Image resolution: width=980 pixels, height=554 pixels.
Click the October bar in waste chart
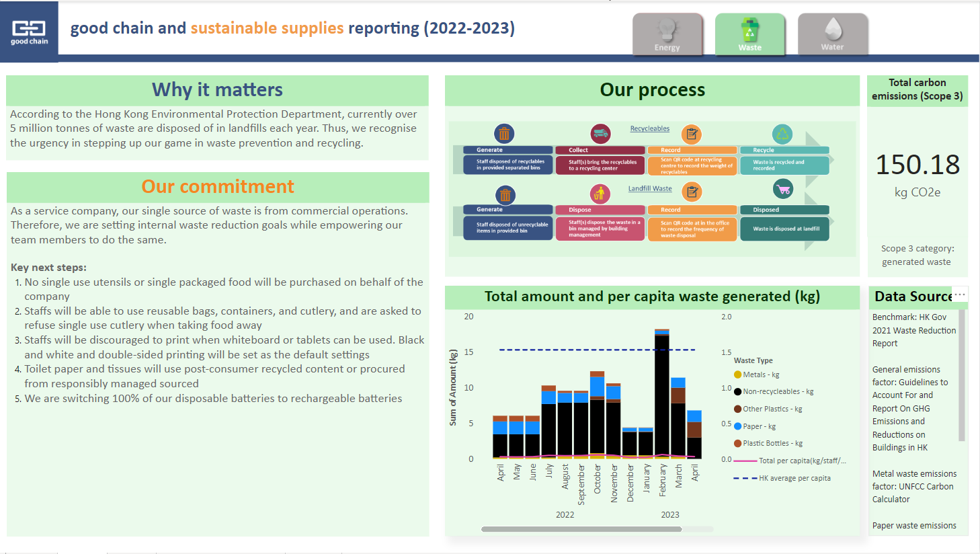click(597, 415)
